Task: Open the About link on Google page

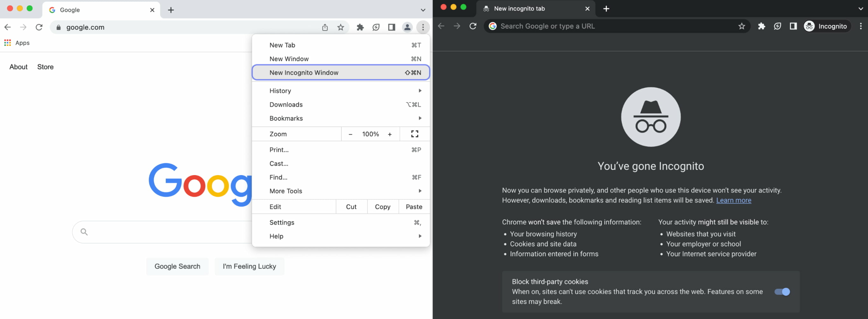Action: pyautogui.click(x=18, y=67)
